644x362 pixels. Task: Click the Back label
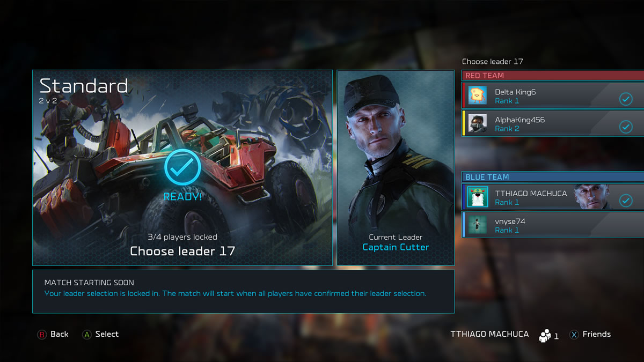pyautogui.click(x=60, y=334)
